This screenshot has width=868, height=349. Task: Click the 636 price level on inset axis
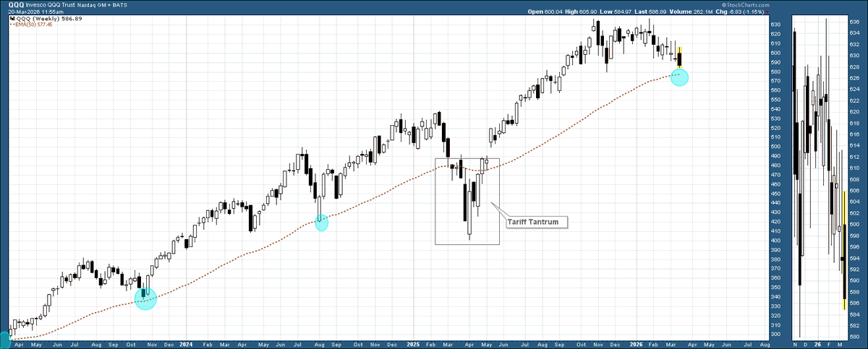coord(855,21)
